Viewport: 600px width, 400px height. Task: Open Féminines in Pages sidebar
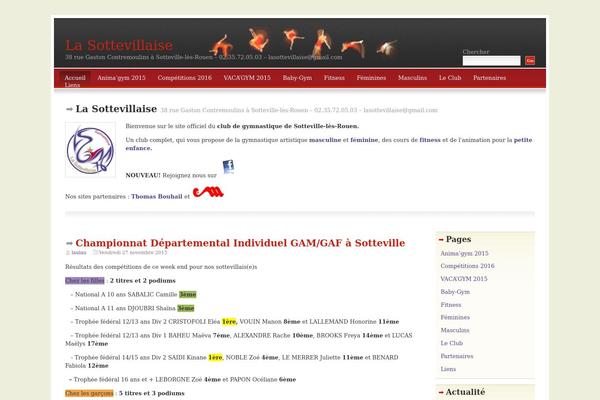coord(455,317)
